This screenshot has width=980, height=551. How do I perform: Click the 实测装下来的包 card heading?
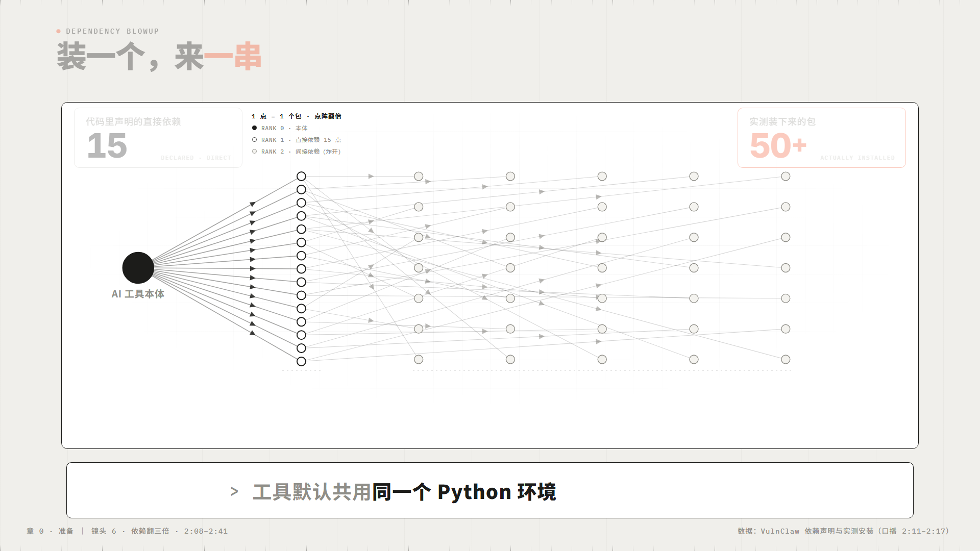(x=782, y=122)
